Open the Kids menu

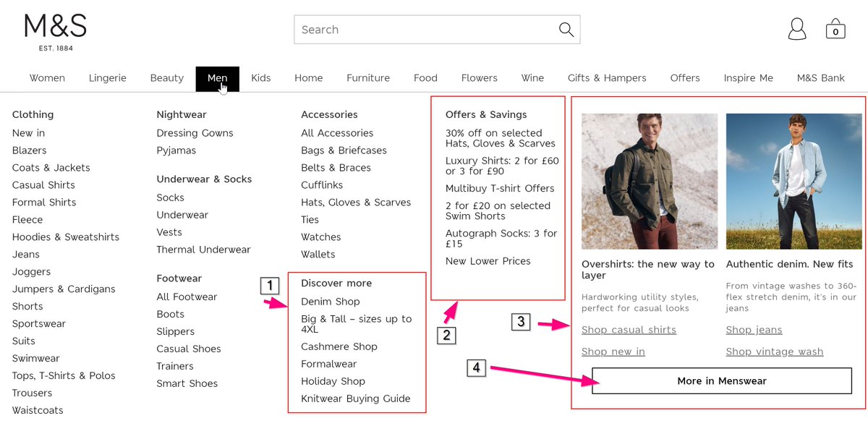[261, 78]
